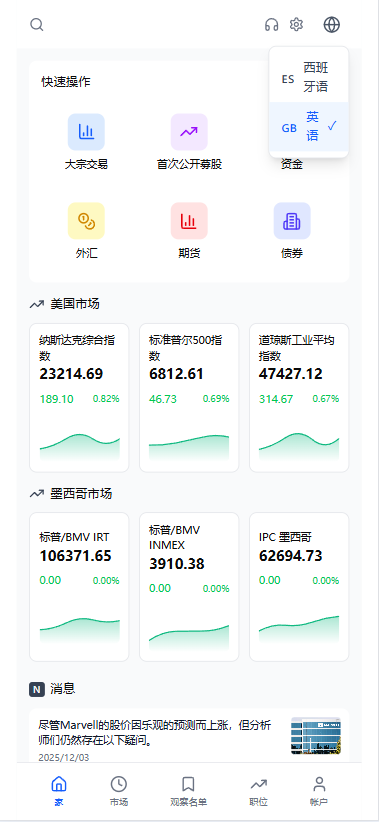
Task: Click the Nasdaq mini chart
Action: point(80,447)
